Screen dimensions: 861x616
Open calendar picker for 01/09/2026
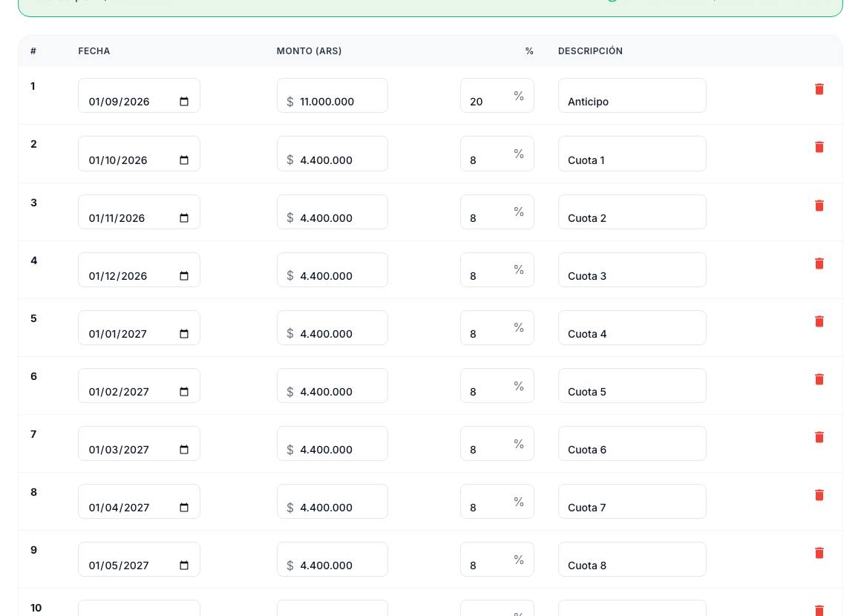coord(184,102)
